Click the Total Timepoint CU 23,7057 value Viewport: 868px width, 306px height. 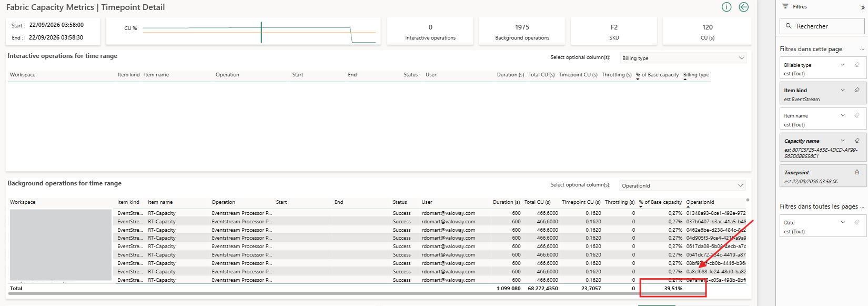(591, 289)
